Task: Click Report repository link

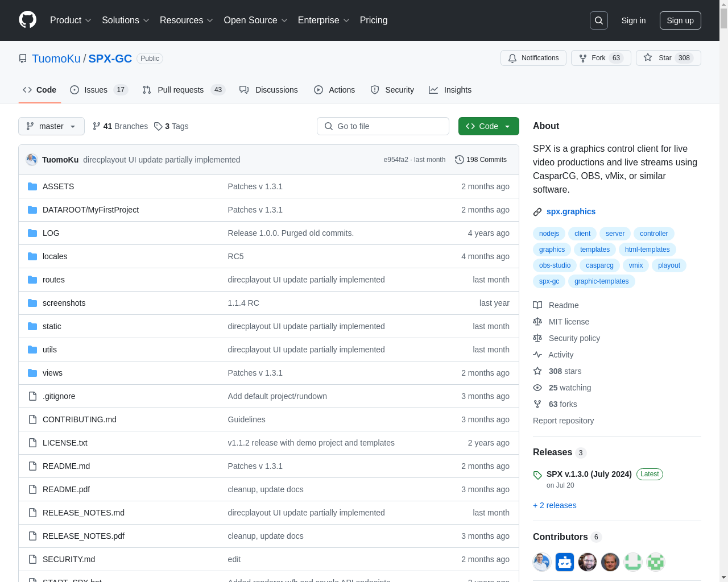Action: [563, 421]
